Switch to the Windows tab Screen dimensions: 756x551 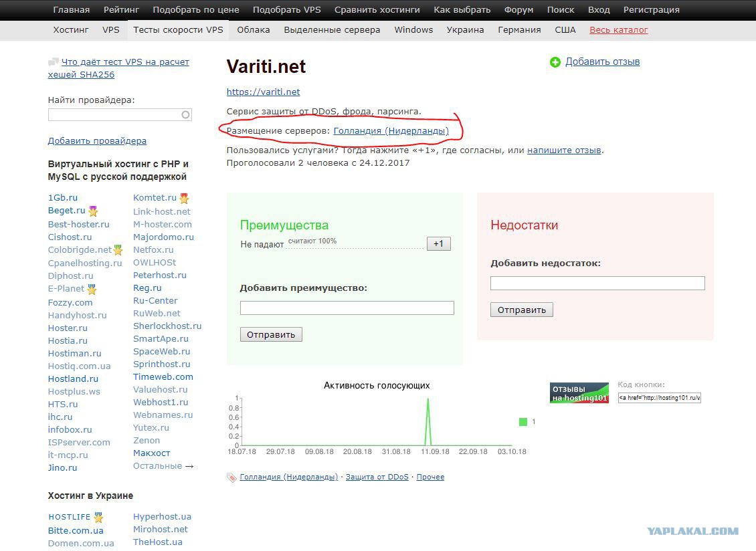point(413,30)
